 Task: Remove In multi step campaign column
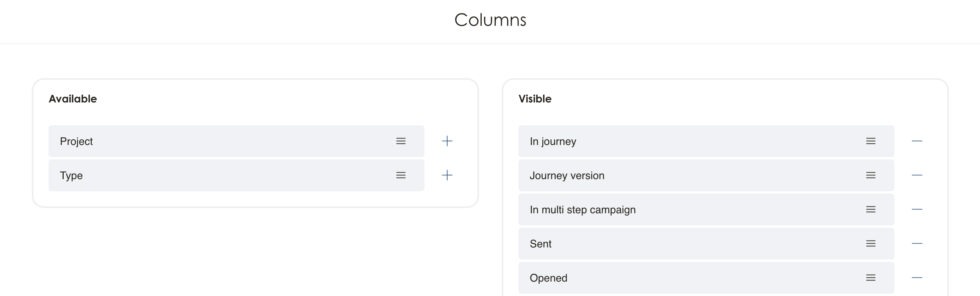pyautogui.click(x=917, y=209)
